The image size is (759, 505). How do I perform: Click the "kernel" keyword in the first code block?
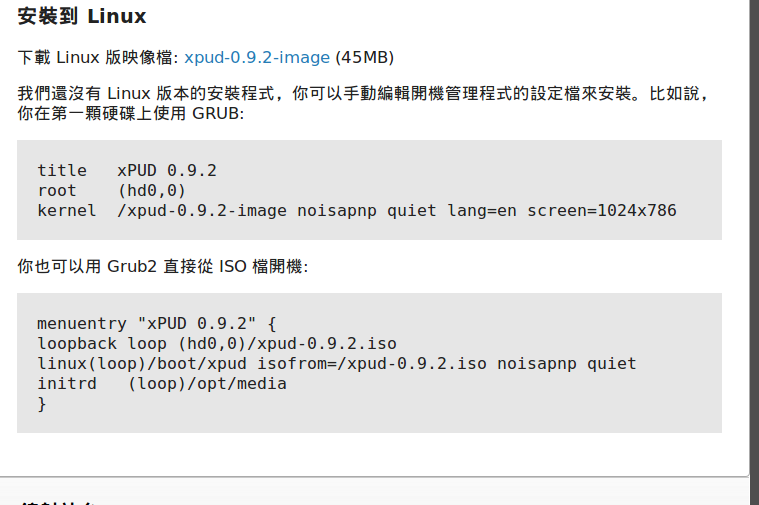[67, 210]
